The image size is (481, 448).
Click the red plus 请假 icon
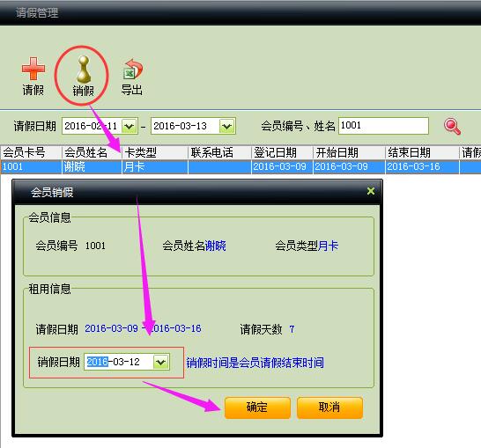point(33,69)
